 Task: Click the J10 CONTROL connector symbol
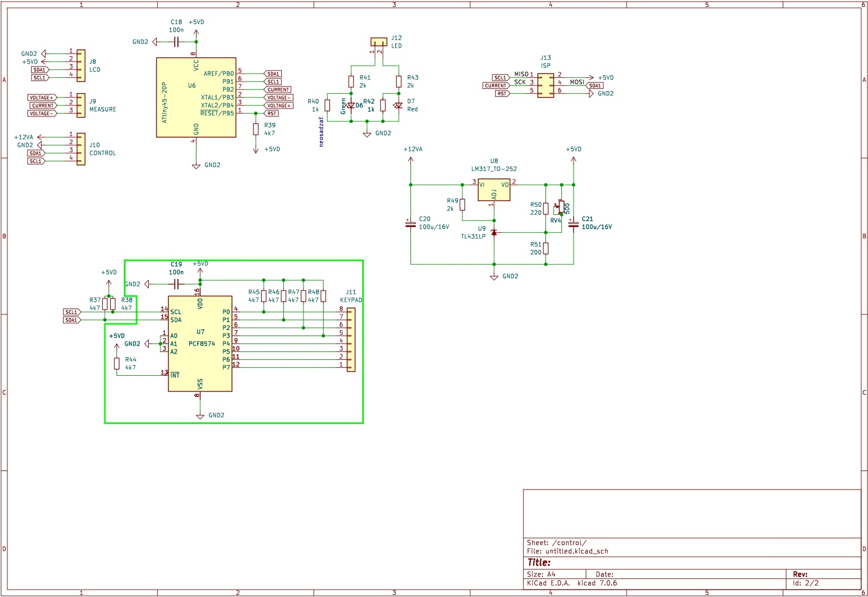80,149
